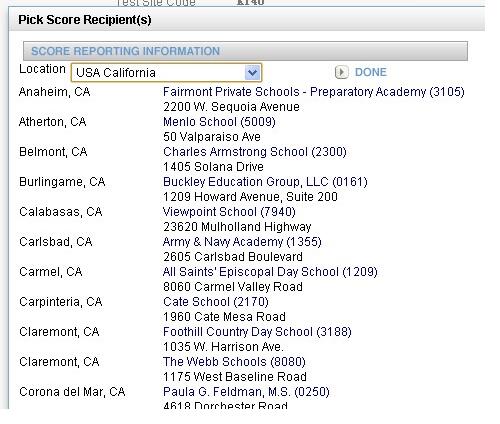The width and height of the screenshot is (500, 424).
Task: Select Buckley Education Group, LLC (0161)
Action: [265, 182]
